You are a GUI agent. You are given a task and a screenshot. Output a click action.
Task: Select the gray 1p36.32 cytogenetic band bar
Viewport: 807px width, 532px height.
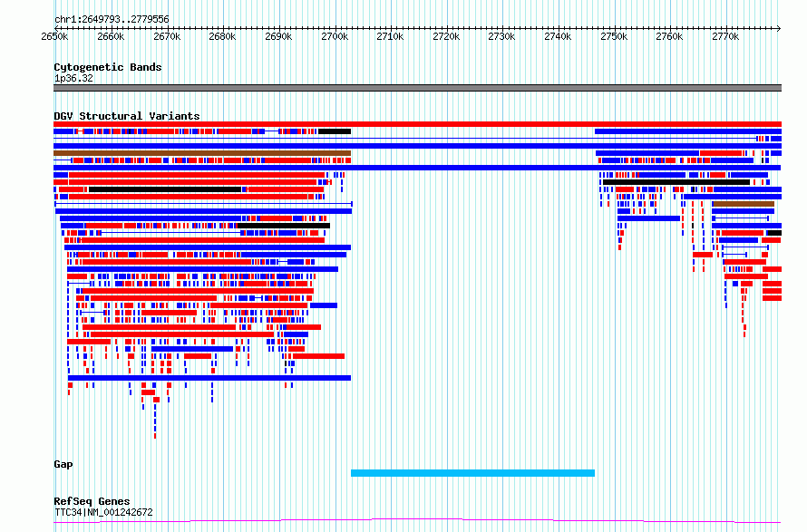(417, 88)
